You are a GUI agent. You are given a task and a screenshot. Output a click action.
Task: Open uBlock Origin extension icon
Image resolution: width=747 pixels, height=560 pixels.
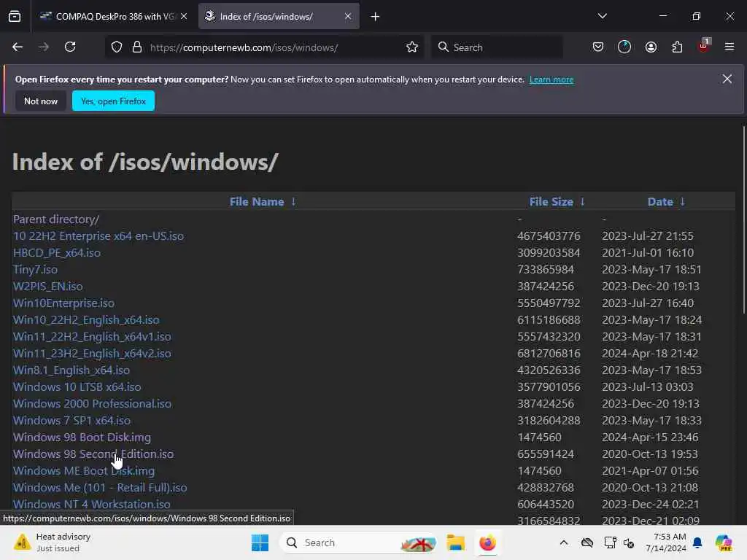point(704,46)
